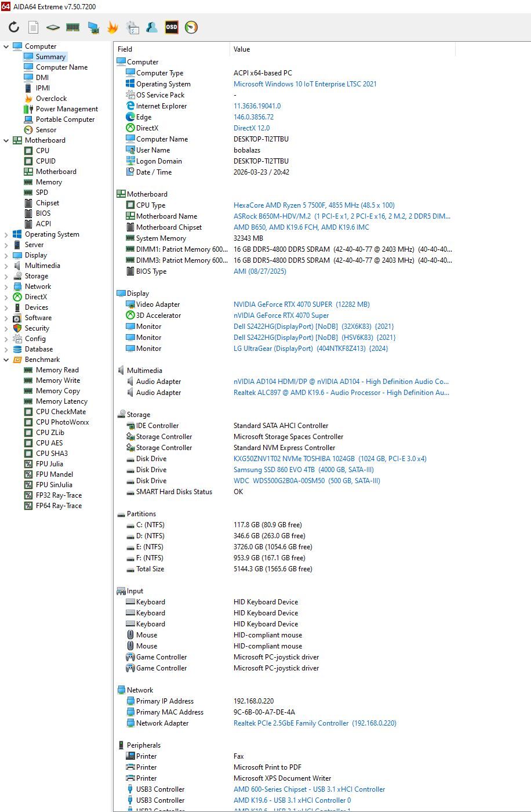Select Overclock flame icon in tree

click(x=28, y=99)
